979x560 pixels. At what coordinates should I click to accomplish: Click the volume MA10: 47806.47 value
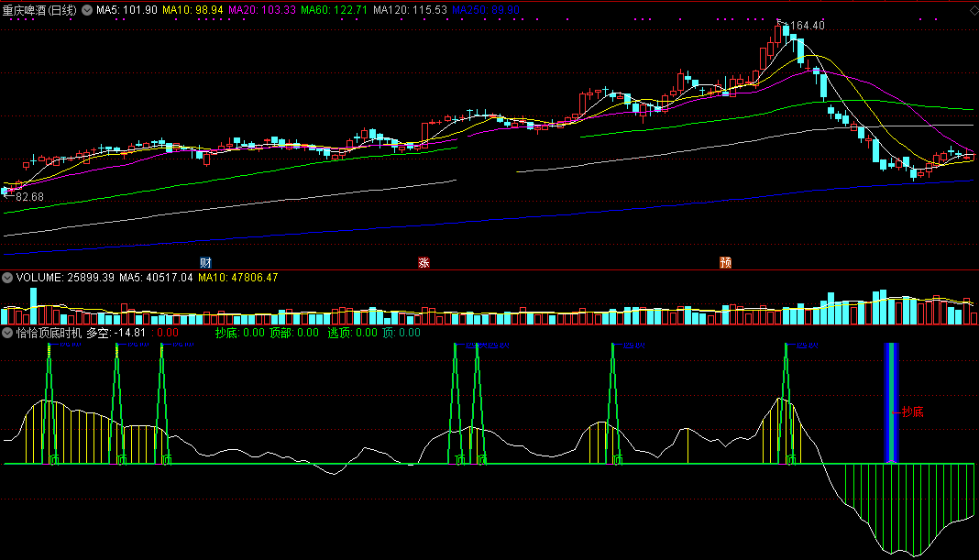(x=238, y=278)
